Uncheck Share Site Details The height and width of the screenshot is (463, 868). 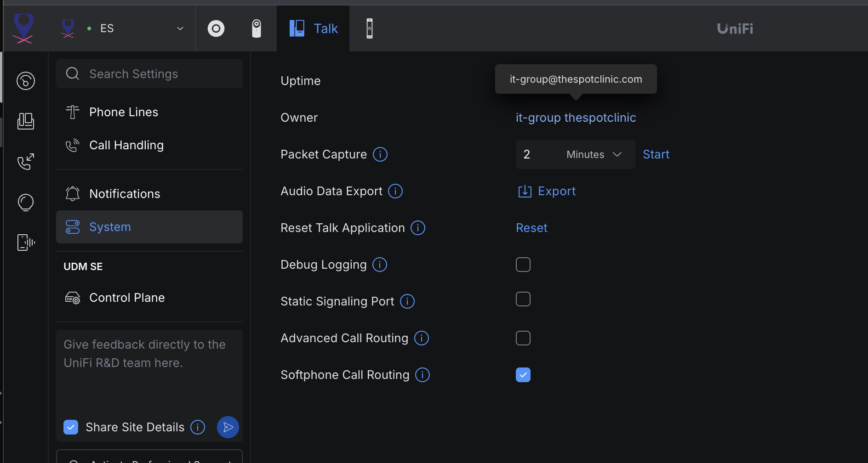pyautogui.click(x=71, y=427)
